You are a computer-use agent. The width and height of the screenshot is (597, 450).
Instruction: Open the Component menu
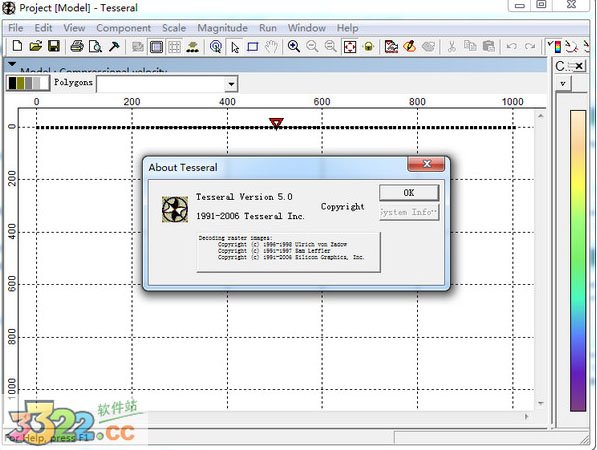(x=123, y=28)
